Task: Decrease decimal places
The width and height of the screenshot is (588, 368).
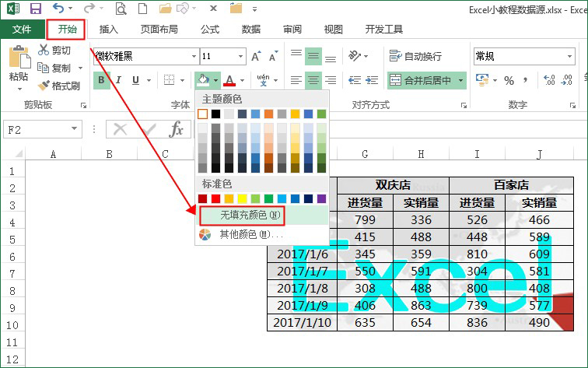Action: tap(567, 80)
